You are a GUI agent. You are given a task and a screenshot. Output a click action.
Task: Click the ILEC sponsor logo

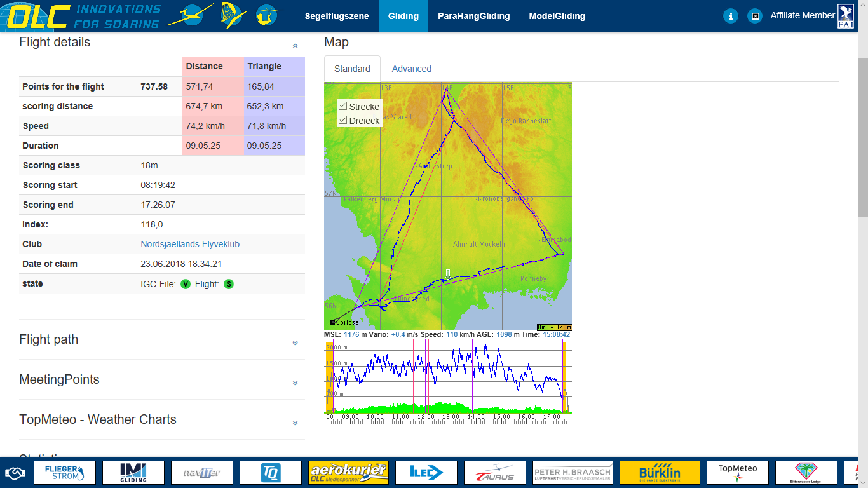click(x=426, y=473)
